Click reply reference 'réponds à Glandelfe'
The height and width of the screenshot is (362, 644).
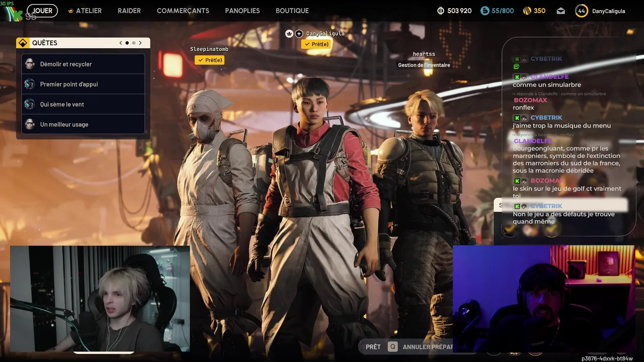coord(559,94)
